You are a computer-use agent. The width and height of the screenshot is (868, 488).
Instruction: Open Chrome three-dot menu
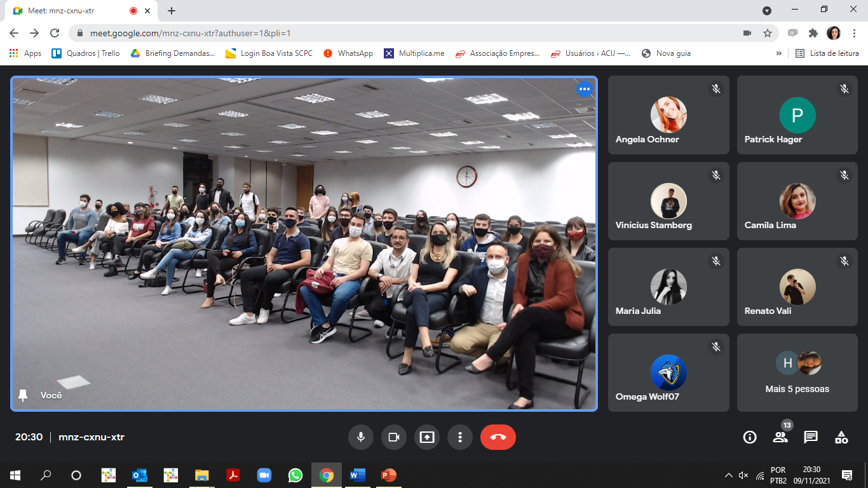pos(854,33)
